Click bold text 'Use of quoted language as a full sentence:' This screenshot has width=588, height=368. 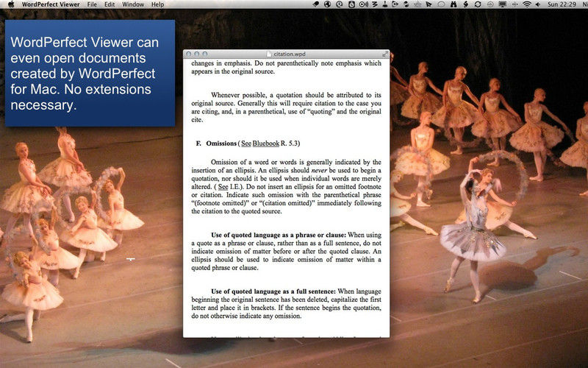[x=273, y=291]
